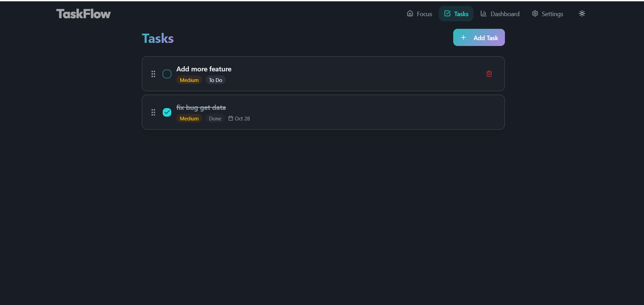Check the 'Add more feature' checkbox
The height and width of the screenshot is (305, 644).
tap(167, 74)
